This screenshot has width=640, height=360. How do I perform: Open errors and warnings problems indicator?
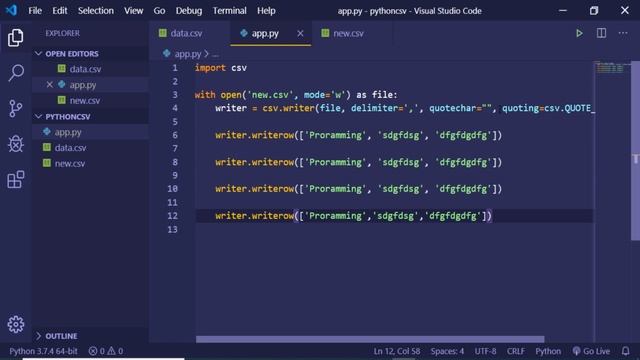pos(106,351)
